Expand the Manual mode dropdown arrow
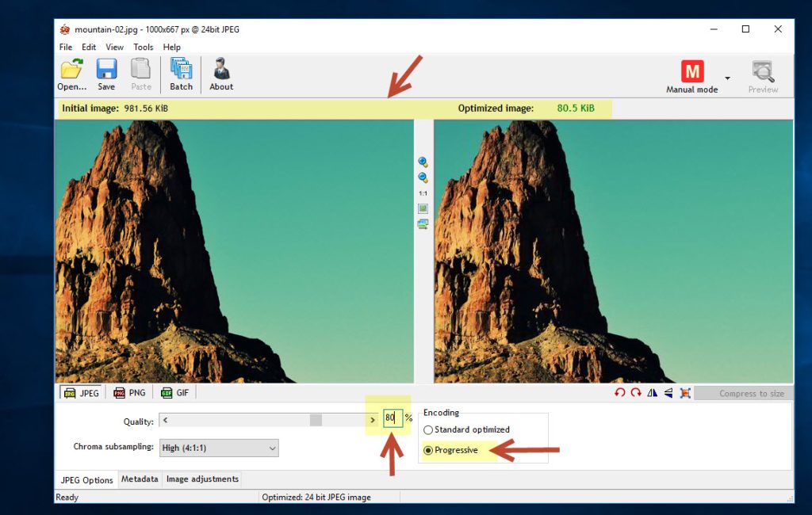 727,78
